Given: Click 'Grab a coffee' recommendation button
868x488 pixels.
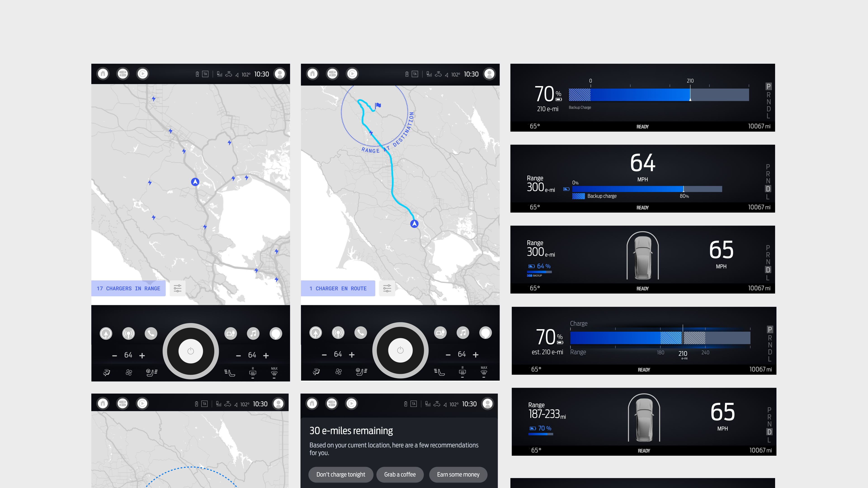Looking at the screenshot, I should pos(400,474).
